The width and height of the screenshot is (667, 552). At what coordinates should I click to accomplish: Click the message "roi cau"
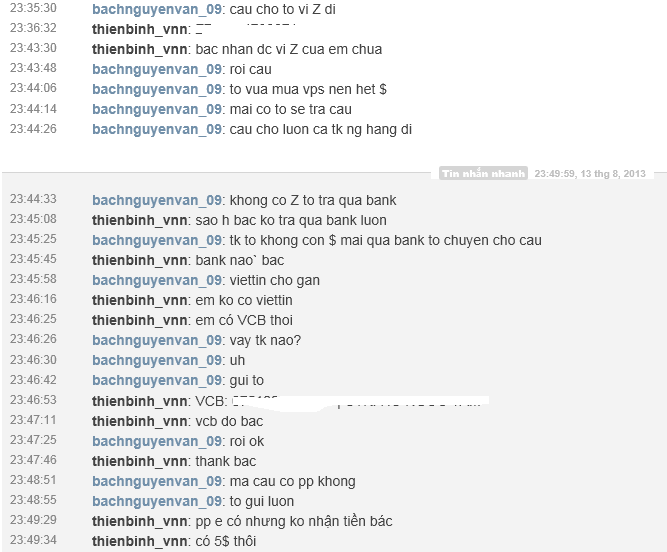tap(251, 69)
